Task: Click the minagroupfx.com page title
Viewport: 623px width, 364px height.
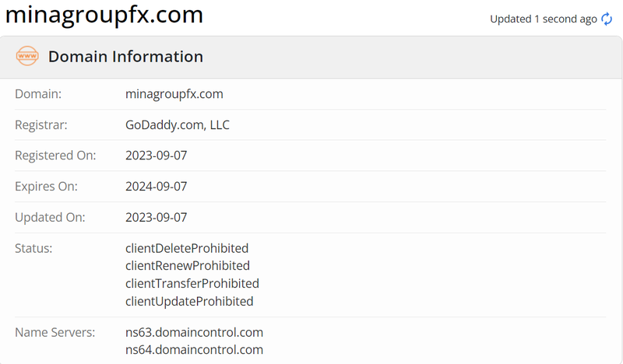Action: click(104, 15)
